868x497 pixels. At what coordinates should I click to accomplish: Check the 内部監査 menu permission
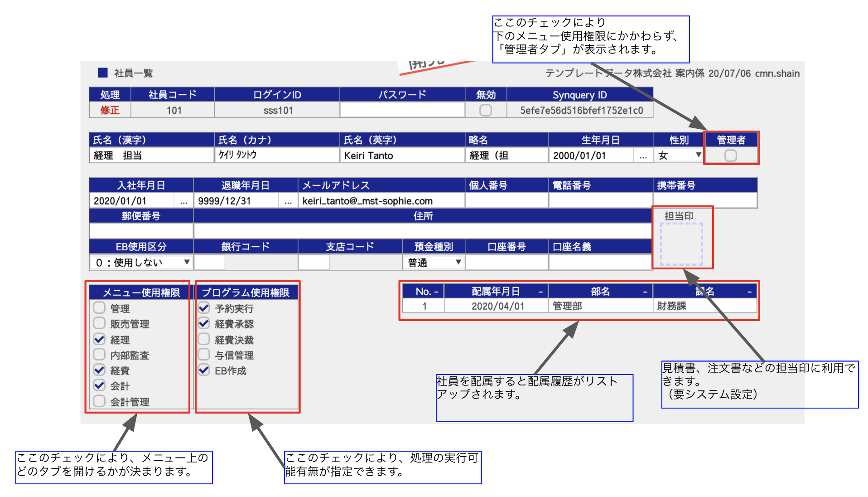coord(99,355)
